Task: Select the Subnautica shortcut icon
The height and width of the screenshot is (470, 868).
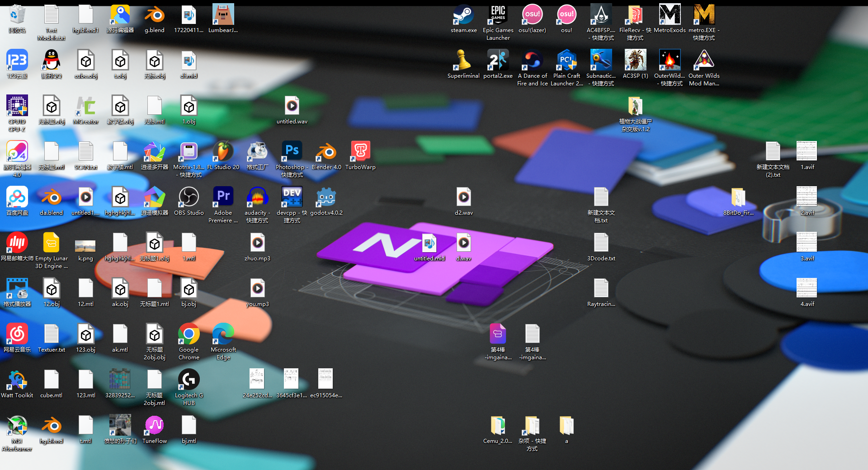Action: tap(601, 61)
